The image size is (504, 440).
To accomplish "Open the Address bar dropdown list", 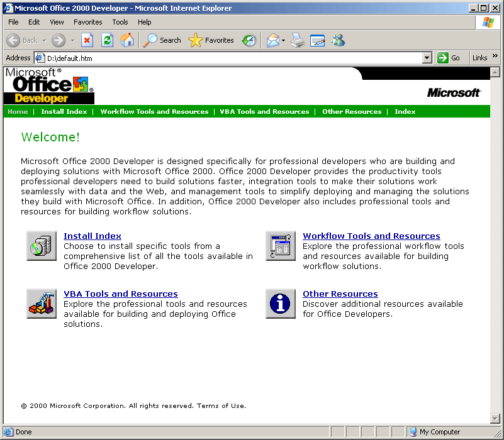I will (x=427, y=58).
